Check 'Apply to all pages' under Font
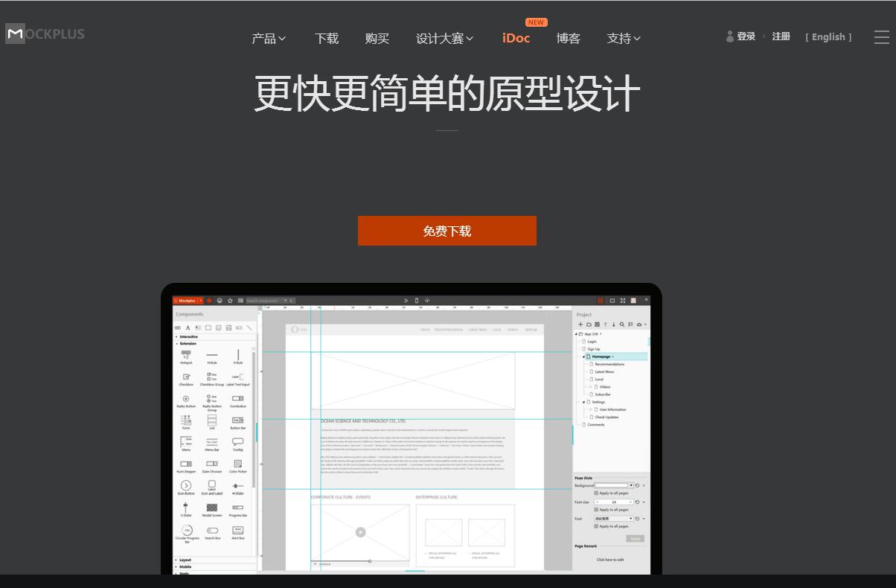This screenshot has height=588, width=896. pyautogui.click(x=596, y=526)
